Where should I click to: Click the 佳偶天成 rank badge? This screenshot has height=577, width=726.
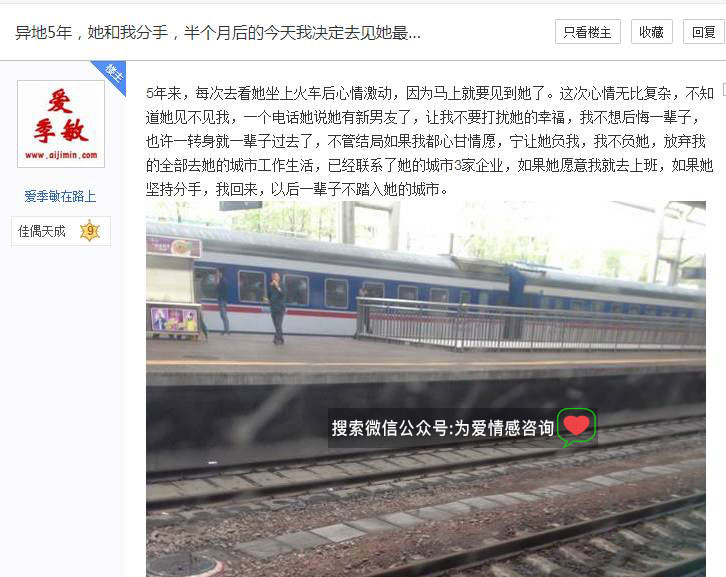(61, 231)
